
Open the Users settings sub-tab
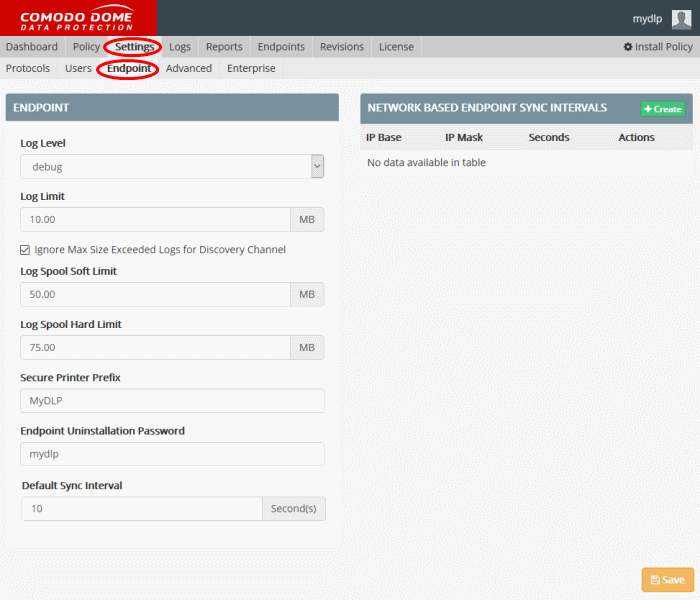pos(78,68)
